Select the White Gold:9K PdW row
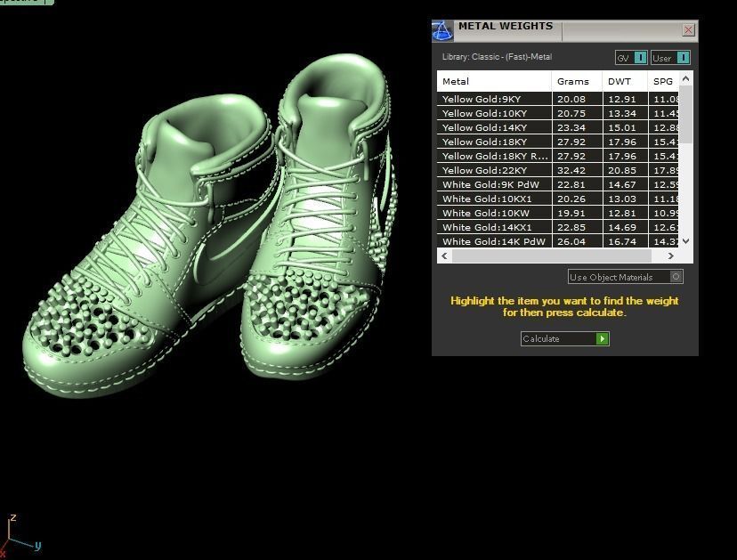Image resolution: width=737 pixels, height=560 pixels. tap(558, 184)
